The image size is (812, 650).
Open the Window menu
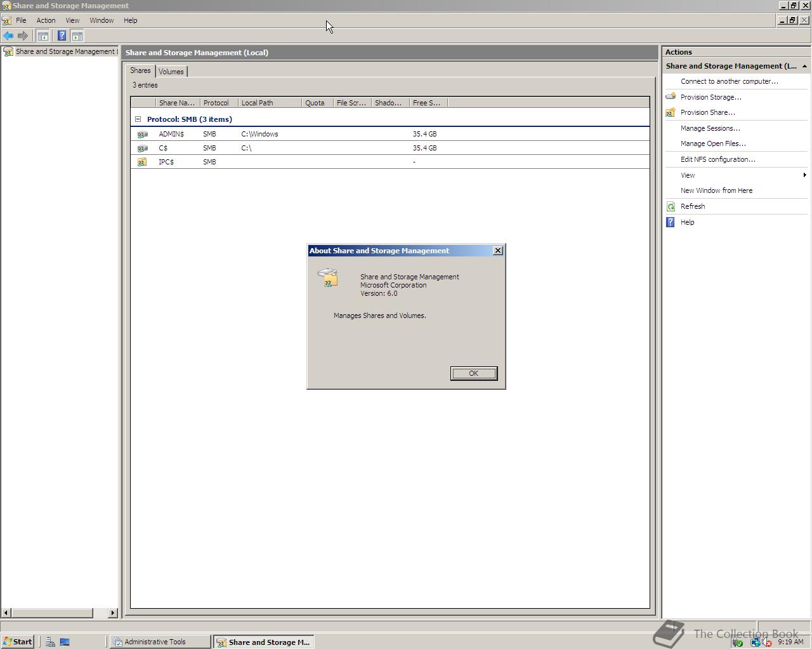tap(101, 20)
